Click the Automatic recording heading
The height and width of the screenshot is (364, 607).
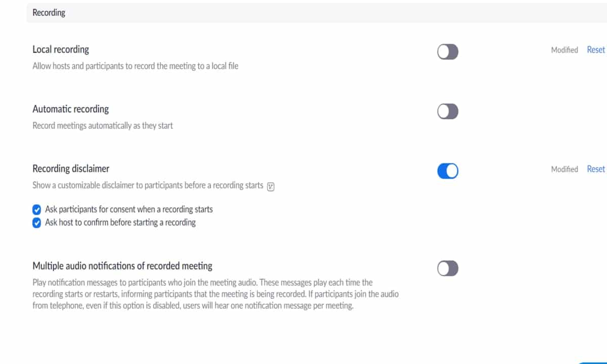coord(71,109)
